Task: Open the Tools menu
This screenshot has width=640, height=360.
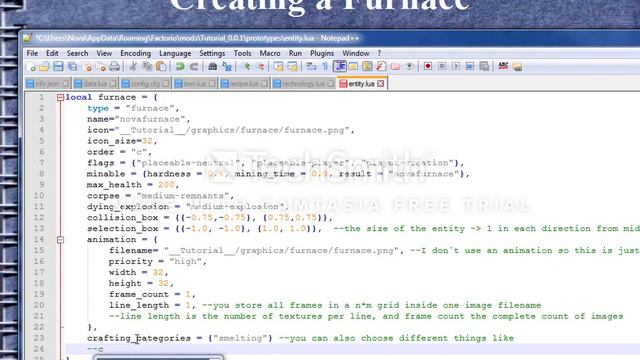Action: 242,53
